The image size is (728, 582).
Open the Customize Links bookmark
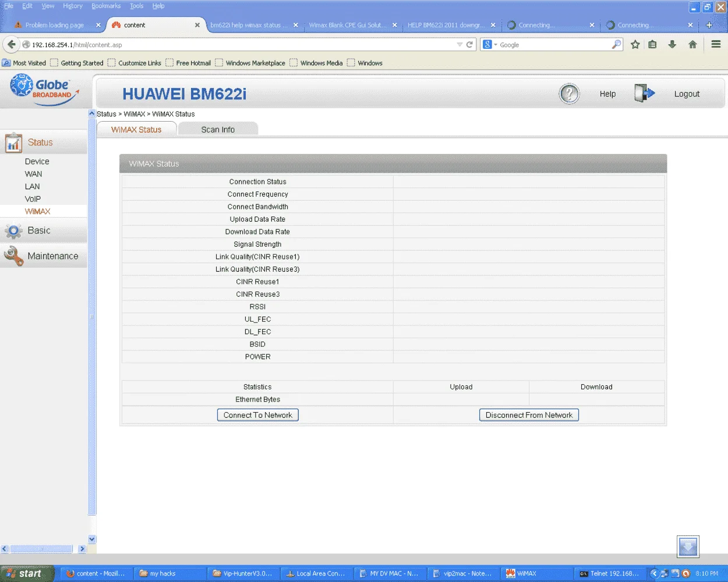[135, 63]
